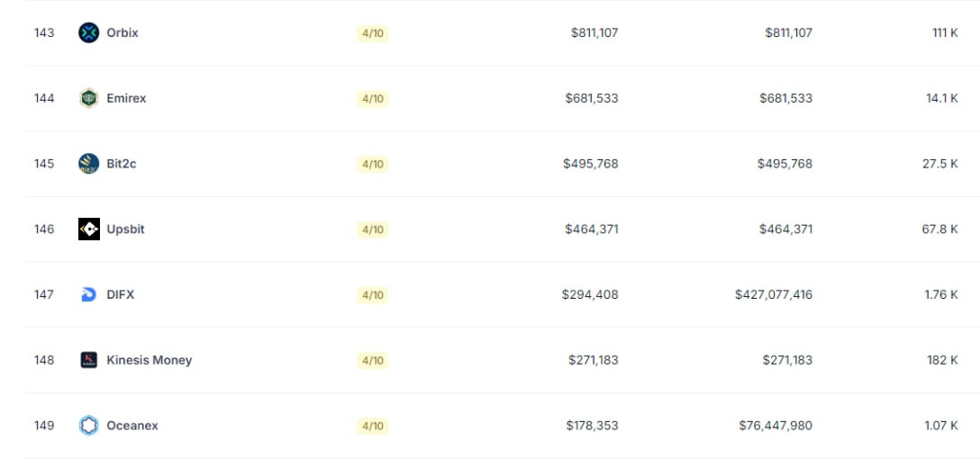Screen dimensions: 980x459
Task: Click the Upsbit exchange logo icon
Action: pyautogui.click(x=89, y=229)
